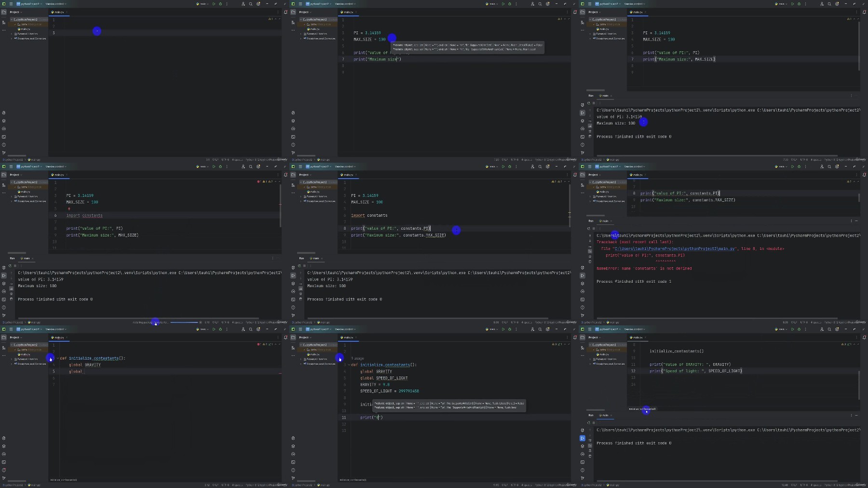Image resolution: width=868 pixels, height=488 pixels.
Task: Toggle Project tool folder icon in middle-left frame
Action: [x=4, y=175]
